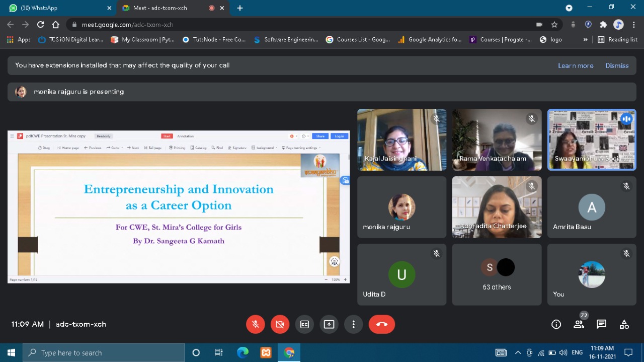Dismiss the extensions warning banner
Screen dimensions: 644x362
point(617,65)
